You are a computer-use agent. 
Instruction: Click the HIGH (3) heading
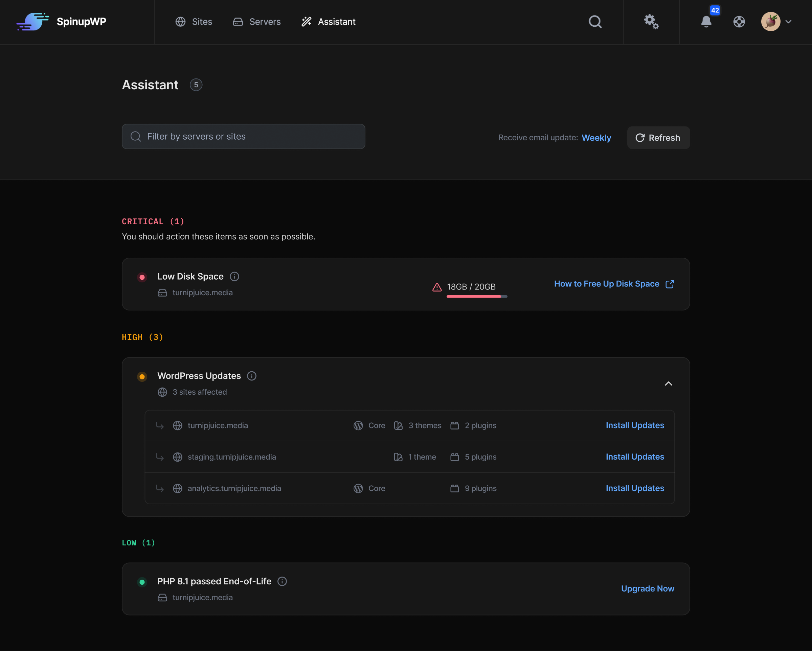142,337
